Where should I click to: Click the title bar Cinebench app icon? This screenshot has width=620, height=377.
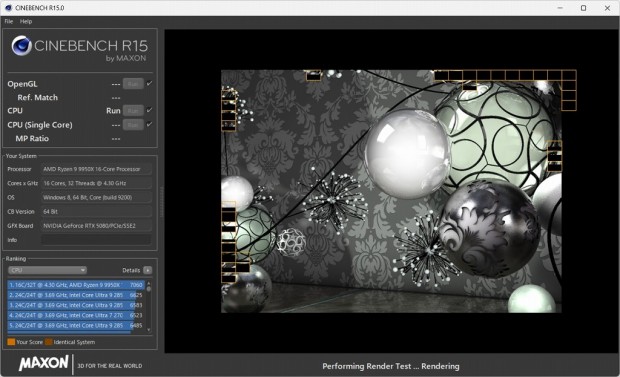8,8
